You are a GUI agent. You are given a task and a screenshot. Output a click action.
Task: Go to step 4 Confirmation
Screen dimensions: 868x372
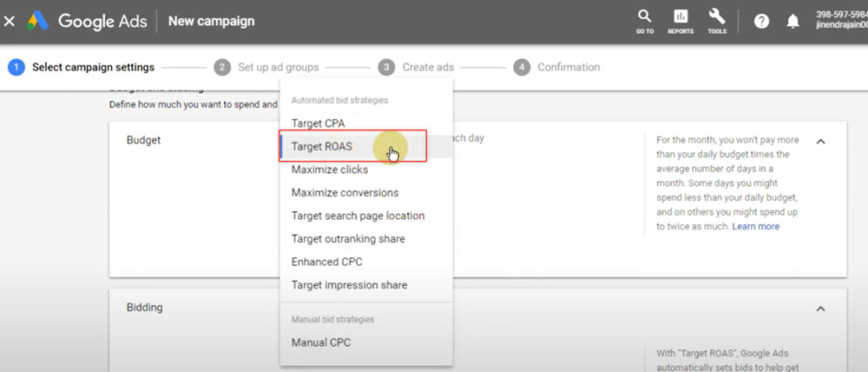tap(557, 67)
